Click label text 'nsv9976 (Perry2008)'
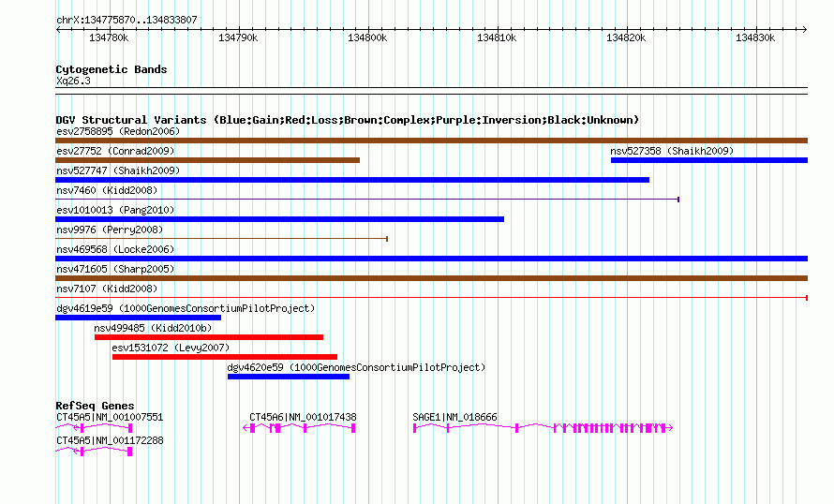 point(110,230)
